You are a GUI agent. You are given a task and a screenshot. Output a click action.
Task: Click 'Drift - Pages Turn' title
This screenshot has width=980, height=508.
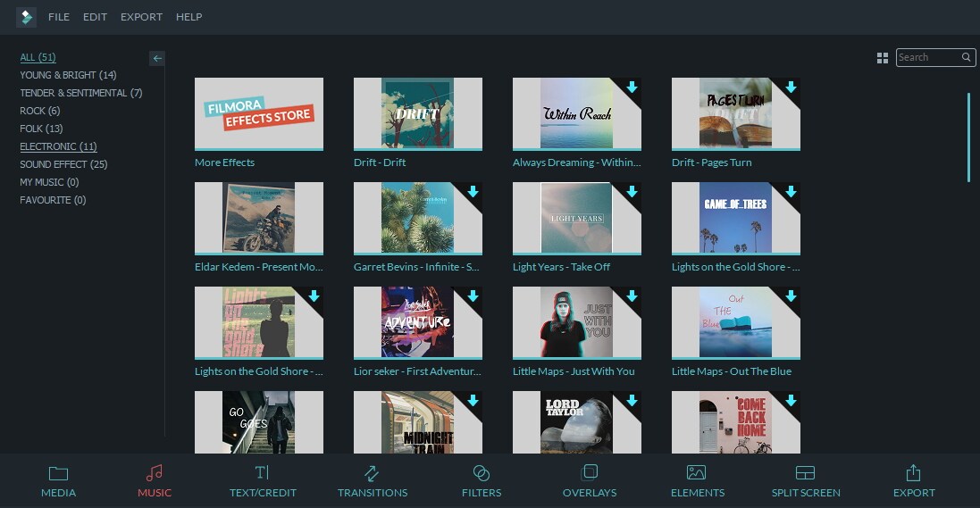[x=711, y=162]
